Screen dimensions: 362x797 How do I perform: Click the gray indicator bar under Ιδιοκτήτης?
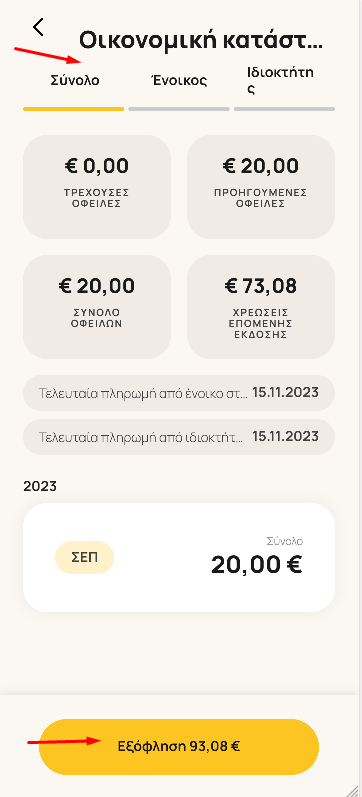tap(284, 109)
